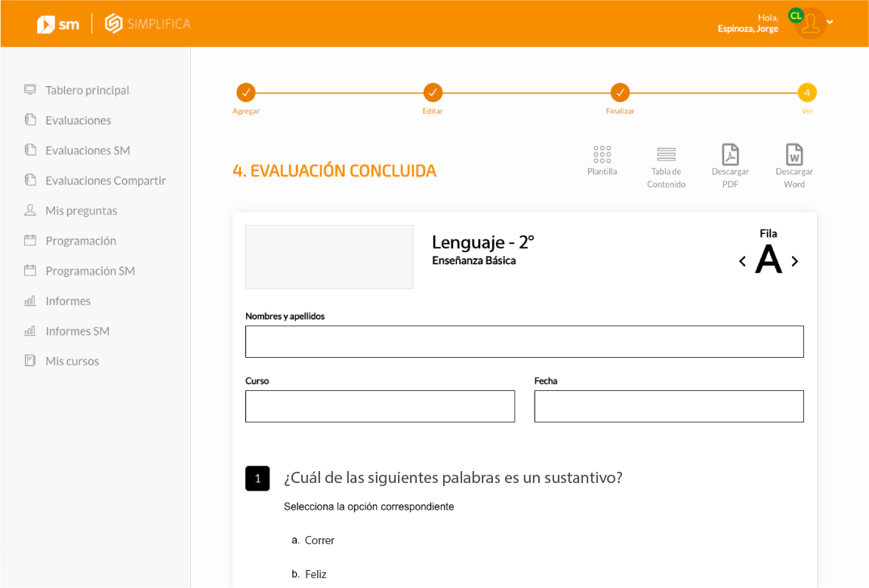Click the SM logo in header
This screenshot has height=588, width=869.
pyautogui.click(x=58, y=24)
